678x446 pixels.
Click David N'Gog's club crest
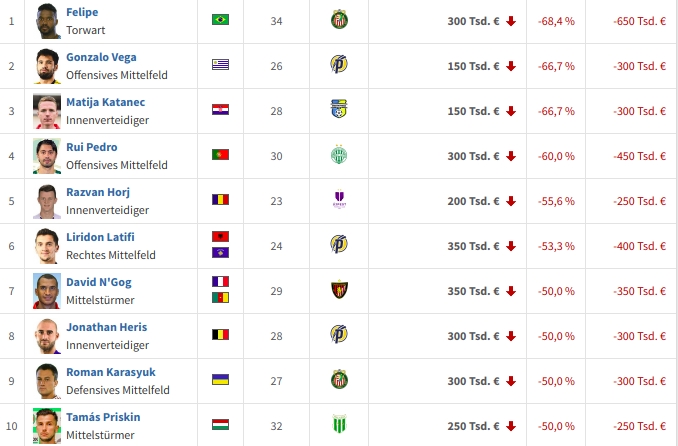(339, 290)
